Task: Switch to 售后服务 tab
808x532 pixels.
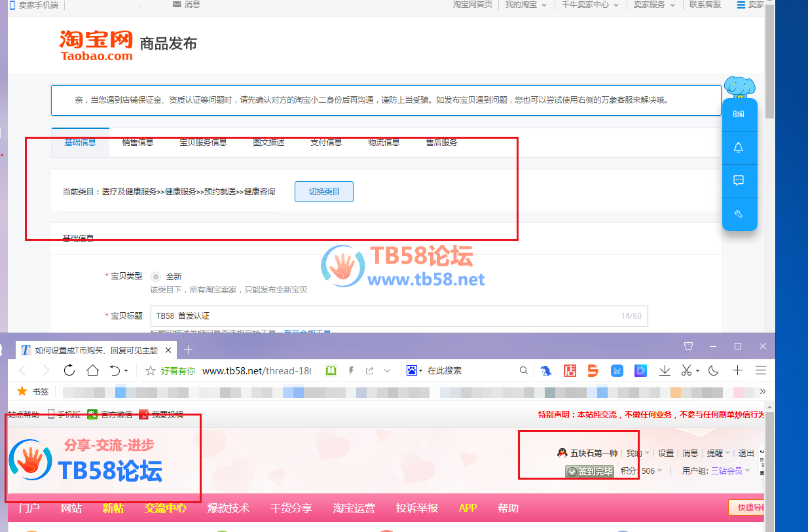Action: pos(441,142)
